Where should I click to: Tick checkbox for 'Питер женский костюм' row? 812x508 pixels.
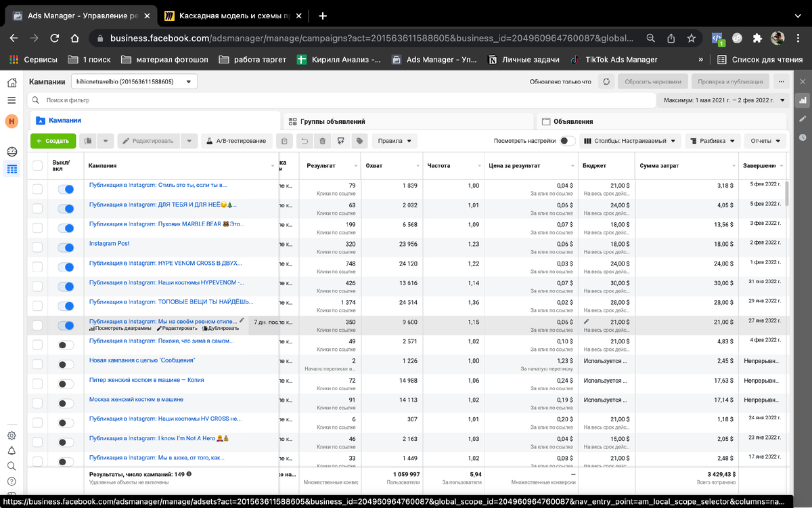[37, 384]
